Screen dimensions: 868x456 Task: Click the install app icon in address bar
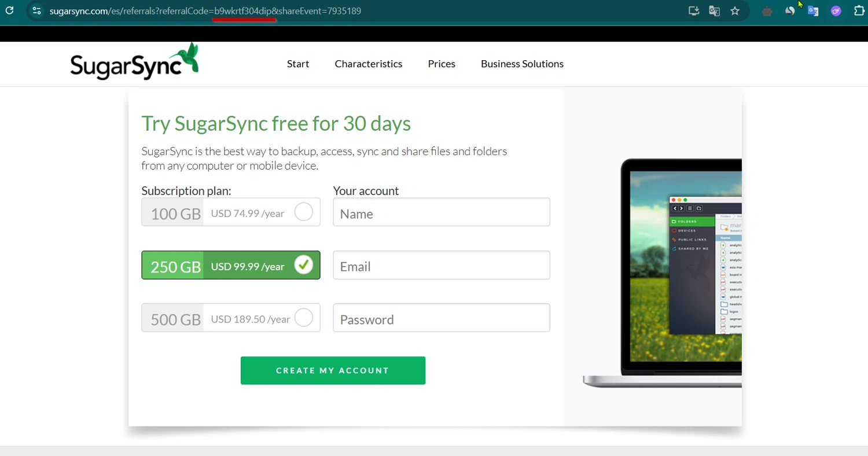[x=694, y=11]
